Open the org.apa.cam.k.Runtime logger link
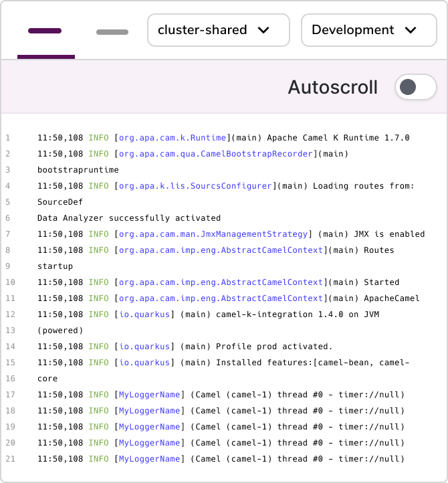The width and height of the screenshot is (448, 483). 173,138
